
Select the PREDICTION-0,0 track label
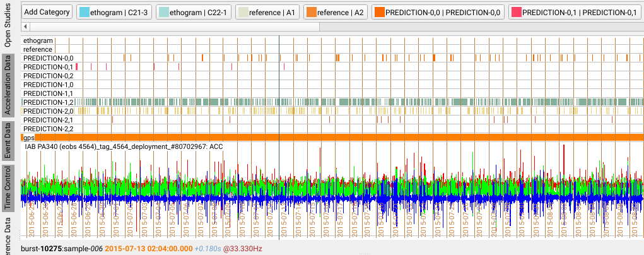point(48,58)
